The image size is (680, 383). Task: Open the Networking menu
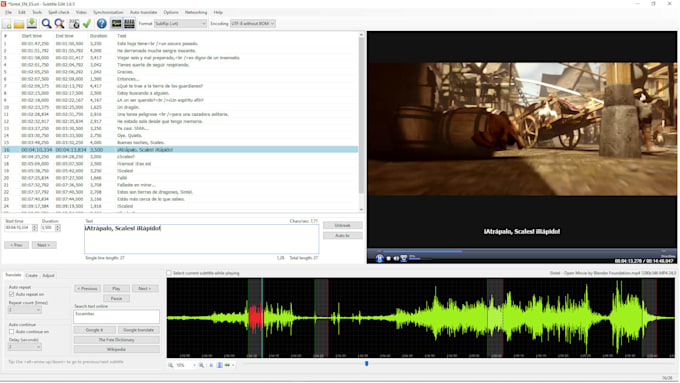click(196, 12)
